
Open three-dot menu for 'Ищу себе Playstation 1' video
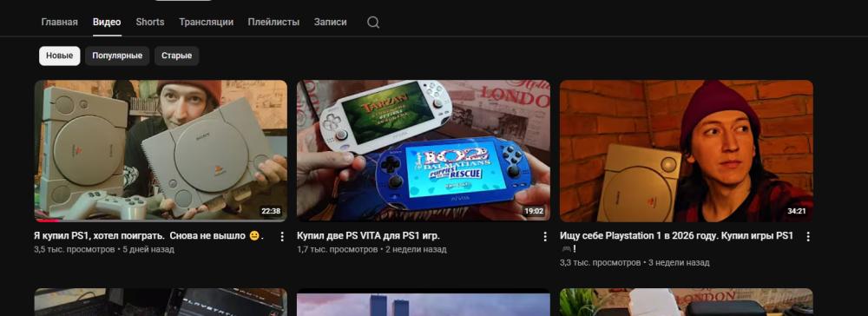click(x=807, y=236)
